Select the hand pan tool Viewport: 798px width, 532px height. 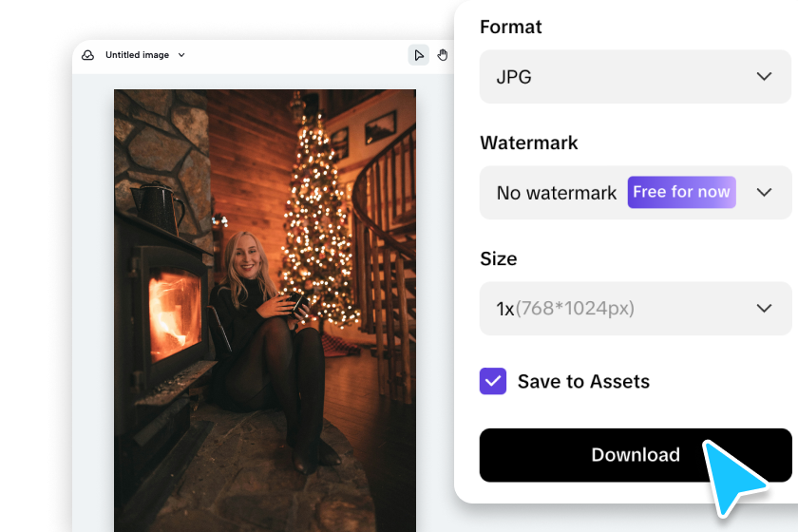[x=443, y=55]
